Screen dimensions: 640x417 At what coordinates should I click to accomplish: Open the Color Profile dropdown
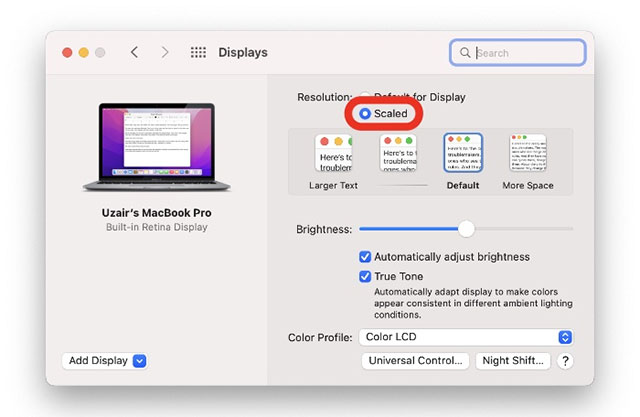coord(467,338)
